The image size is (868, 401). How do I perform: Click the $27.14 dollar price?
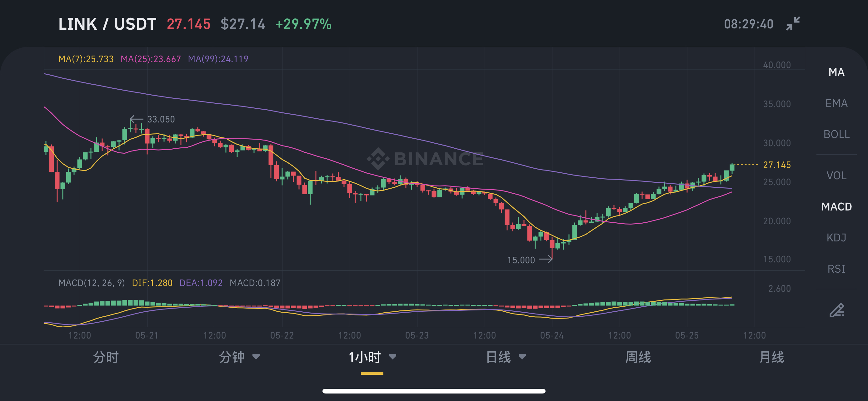pyautogui.click(x=243, y=24)
